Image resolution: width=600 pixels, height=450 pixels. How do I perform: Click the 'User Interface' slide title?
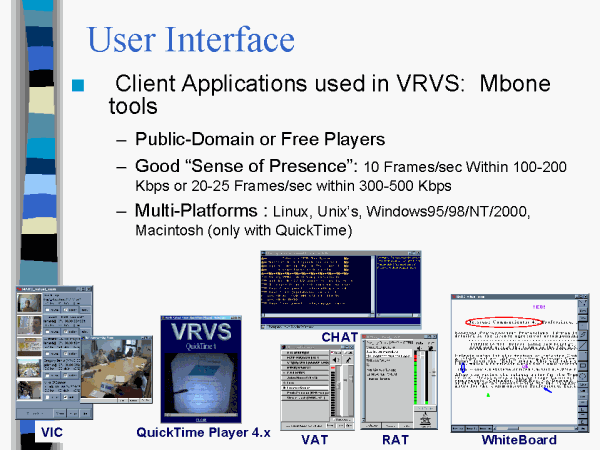click(191, 39)
